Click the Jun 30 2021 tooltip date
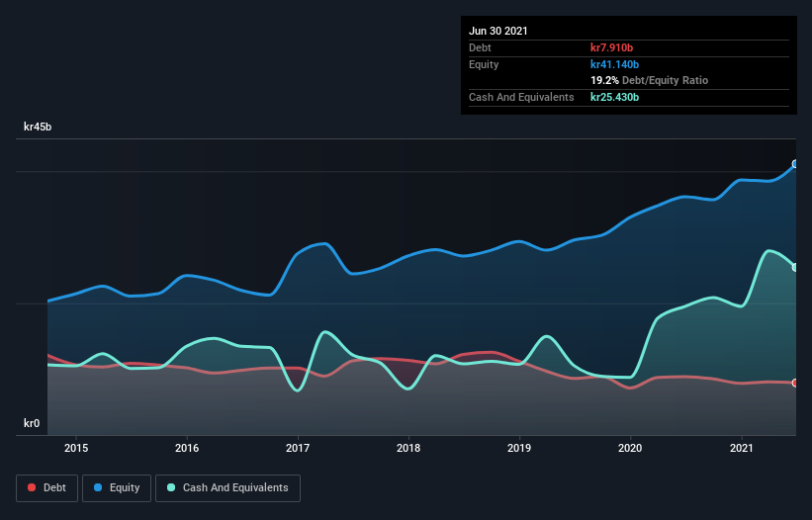Viewport: 812px width, 520px height. coord(498,31)
